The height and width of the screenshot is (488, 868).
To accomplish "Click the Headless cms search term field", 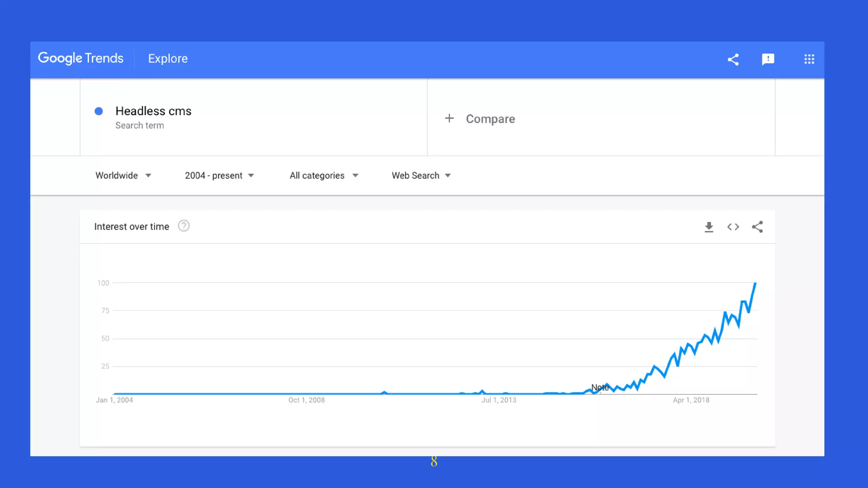I will [153, 111].
